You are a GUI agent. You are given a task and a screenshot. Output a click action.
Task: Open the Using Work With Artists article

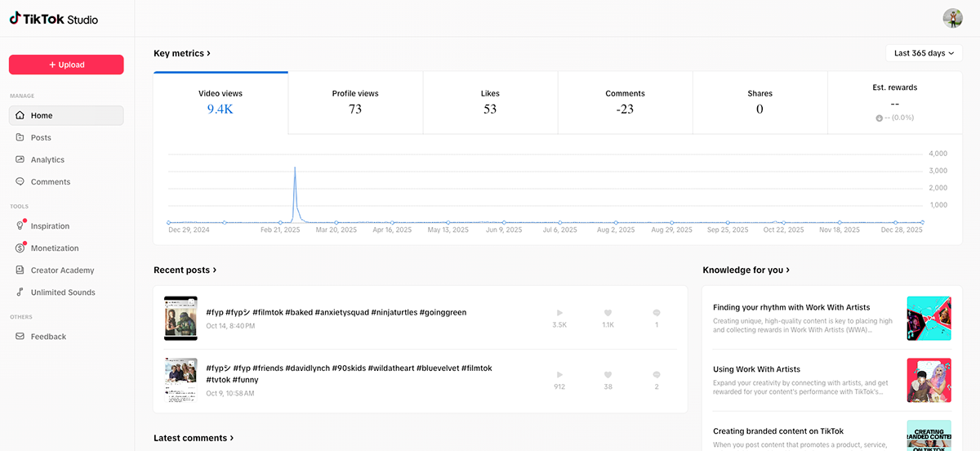pyautogui.click(x=756, y=369)
